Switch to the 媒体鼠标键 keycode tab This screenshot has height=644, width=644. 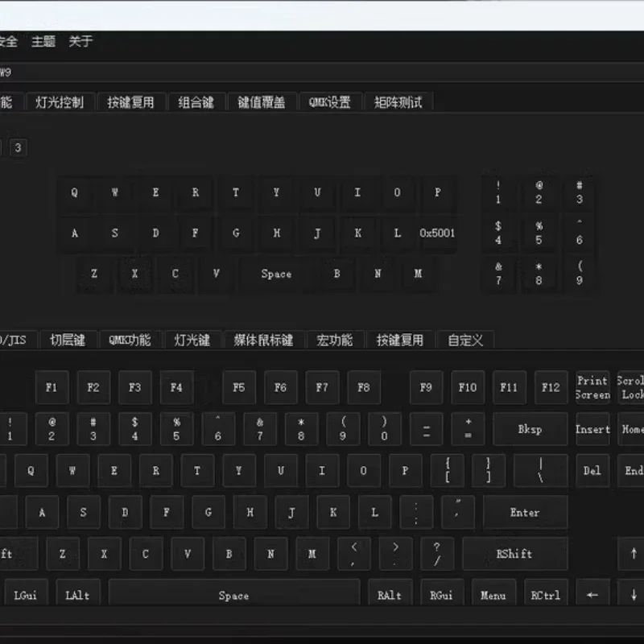(263, 340)
